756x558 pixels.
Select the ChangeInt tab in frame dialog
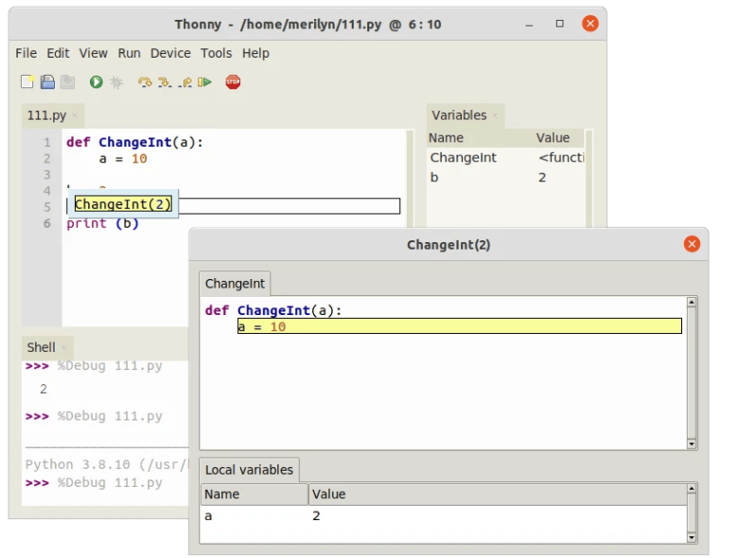click(x=235, y=284)
